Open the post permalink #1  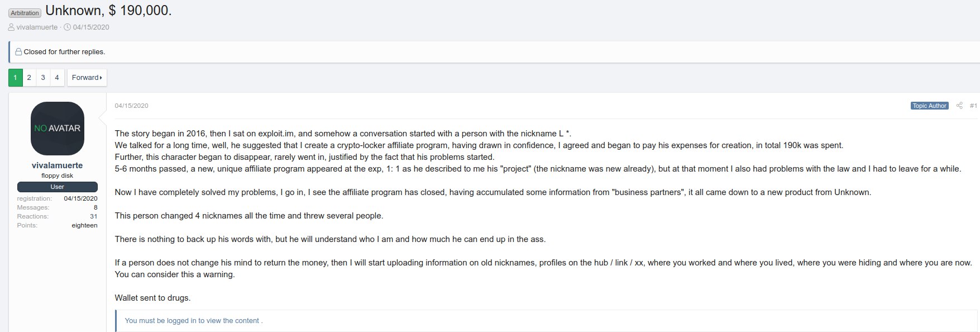pos(973,106)
